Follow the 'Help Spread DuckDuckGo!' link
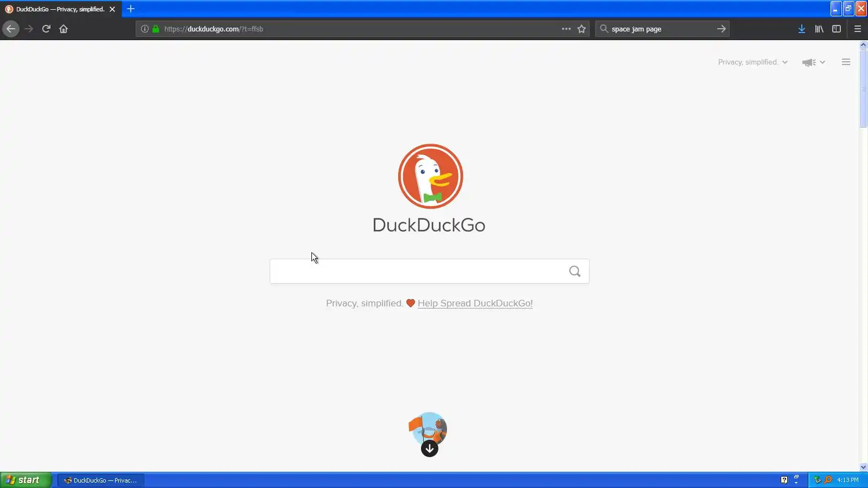The image size is (868, 488). pyautogui.click(x=475, y=303)
